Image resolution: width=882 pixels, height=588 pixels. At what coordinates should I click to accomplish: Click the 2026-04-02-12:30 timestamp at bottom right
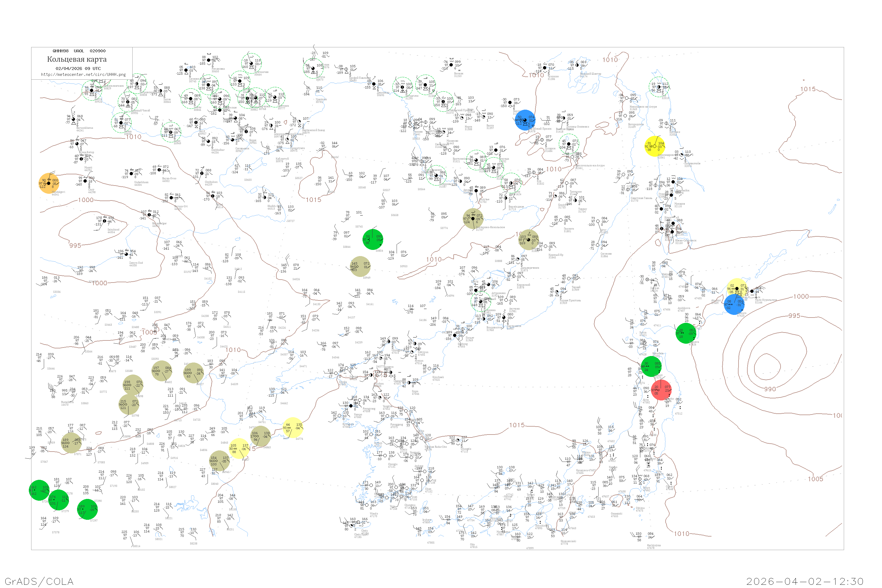coord(805,581)
